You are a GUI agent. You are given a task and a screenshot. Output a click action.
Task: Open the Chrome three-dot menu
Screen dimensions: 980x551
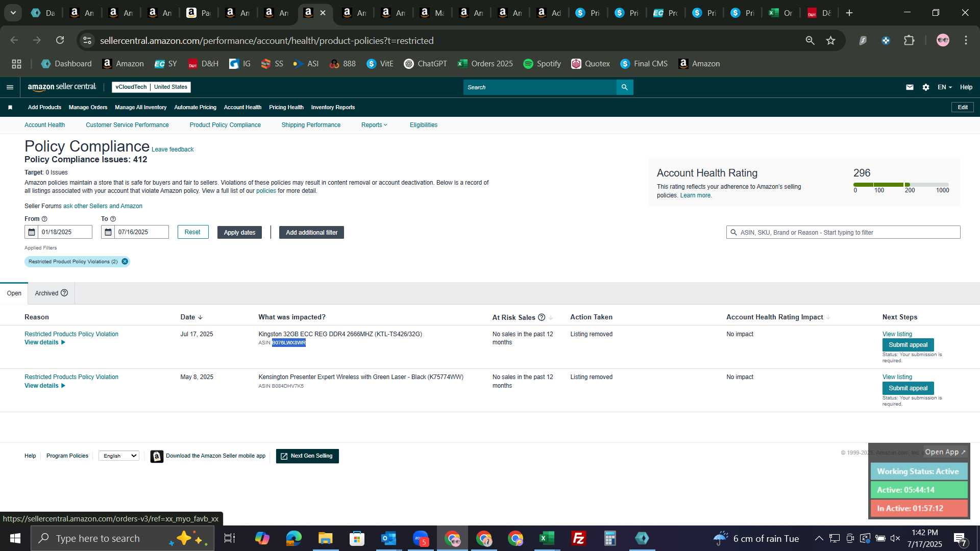[966, 40]
